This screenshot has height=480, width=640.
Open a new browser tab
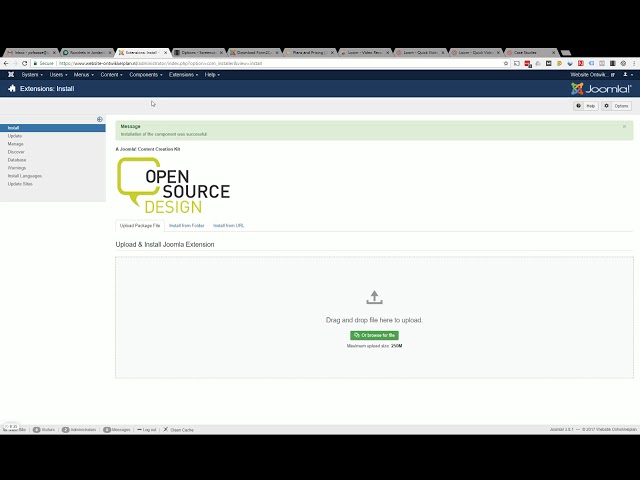tap(566, 53)
